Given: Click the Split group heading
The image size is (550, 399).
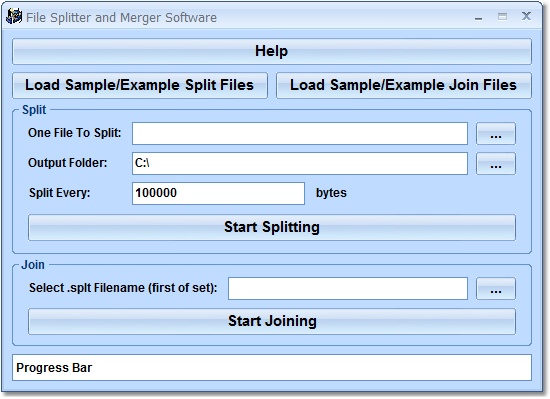Looking at the screenshot, I should click(x=34, y=110).
